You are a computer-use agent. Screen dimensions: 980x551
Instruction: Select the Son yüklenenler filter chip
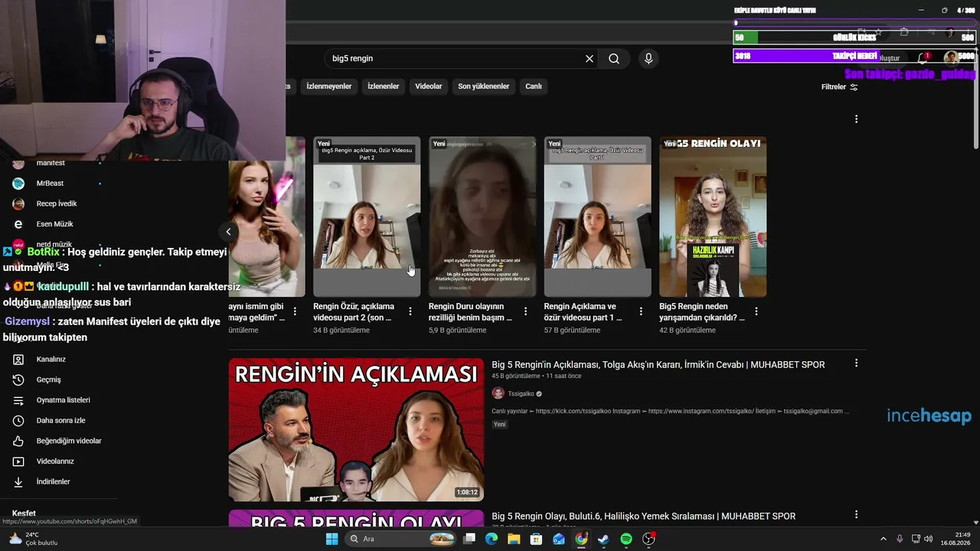484,86
